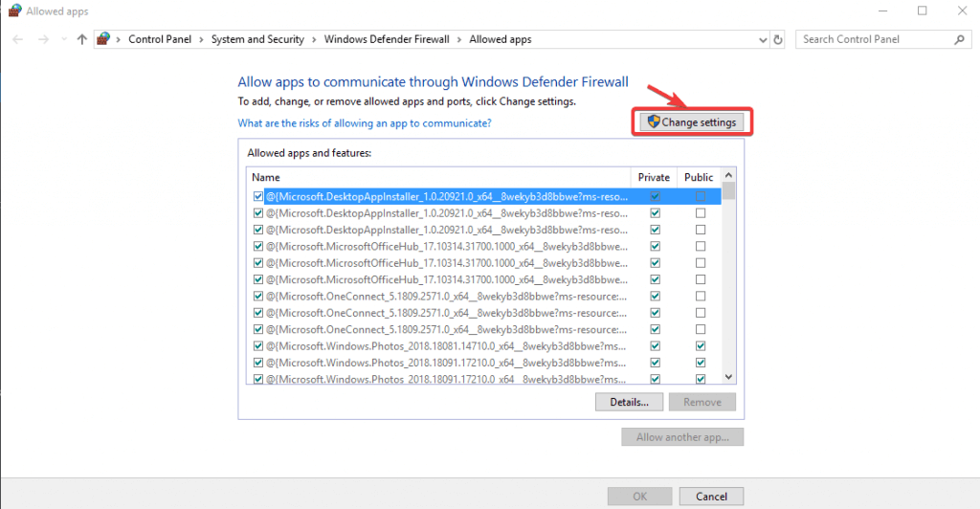
Task: Click the firewall icon in address bar
Action: pos(103,38)
